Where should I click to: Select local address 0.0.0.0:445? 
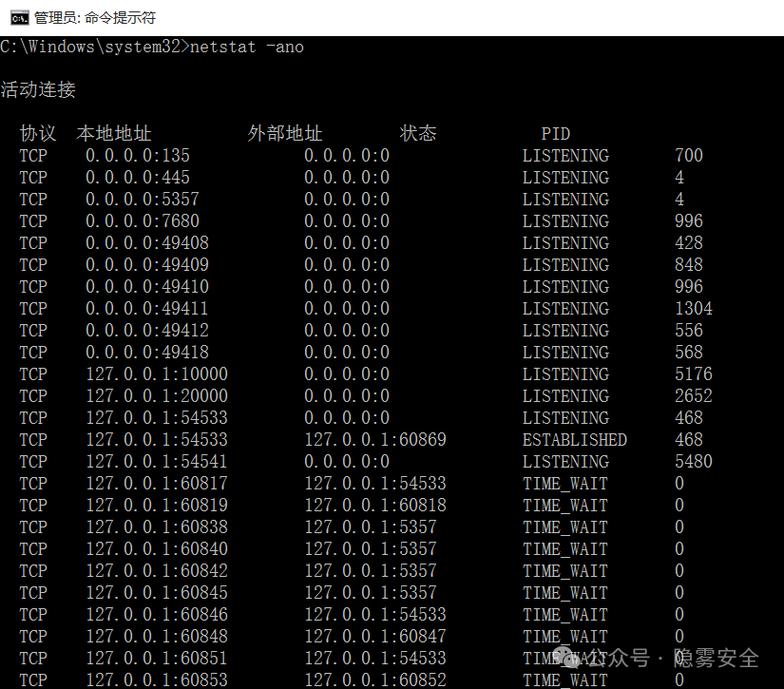pos(138,178)
